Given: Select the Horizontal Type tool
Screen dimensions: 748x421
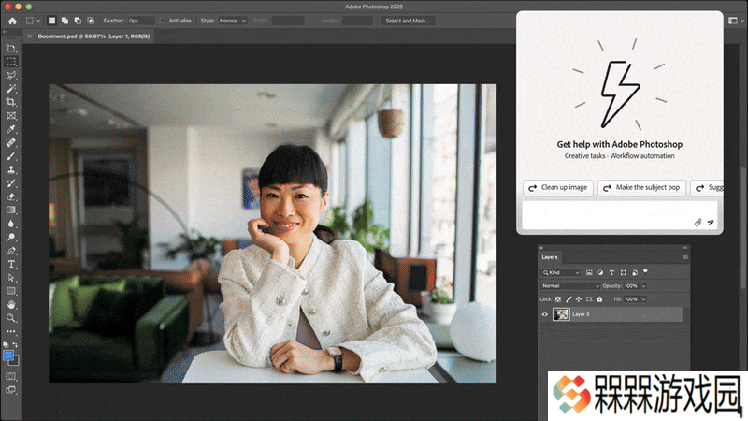Looking at the screenshot, I should 11,264.
